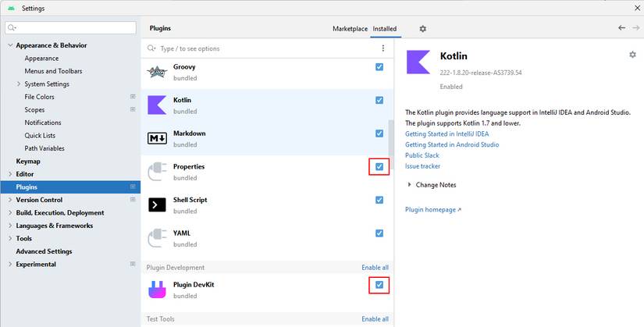Screen dimensions: 644x327
Task: Open Kotlin plugin details gear menu
Action: click(x=632, y=55)
